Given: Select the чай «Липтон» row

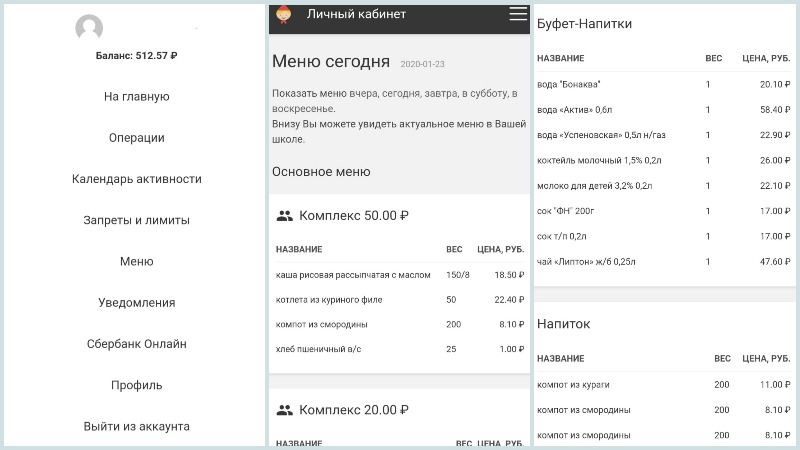Looking at the screenshot, I should point(663,262).
